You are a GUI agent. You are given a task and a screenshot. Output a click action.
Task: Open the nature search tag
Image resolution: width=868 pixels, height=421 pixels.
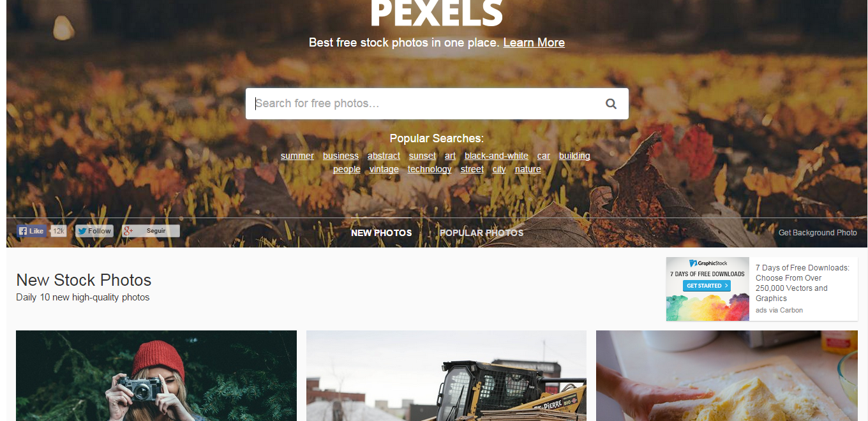pyautogui.click(x=528, y=169)
